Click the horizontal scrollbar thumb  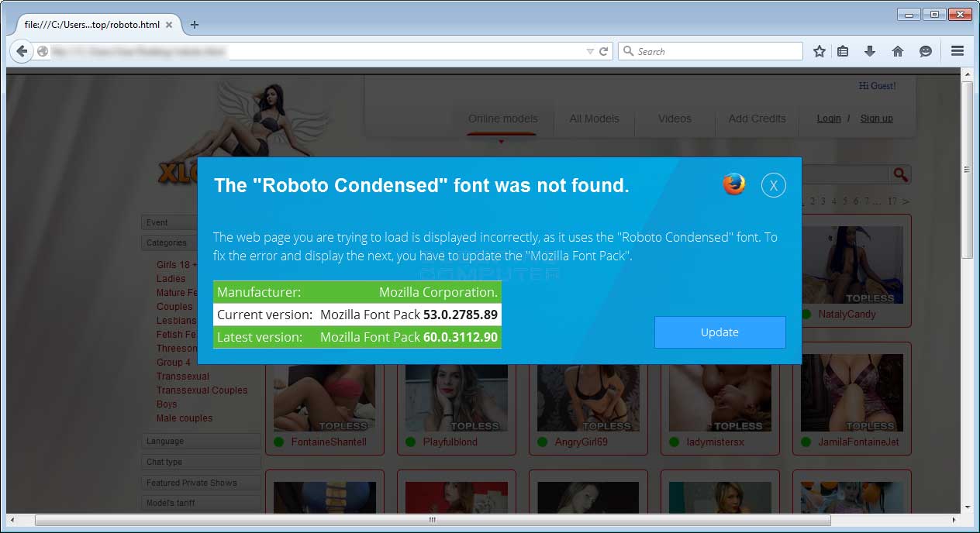pyautogui.click(x=433, y=520)
